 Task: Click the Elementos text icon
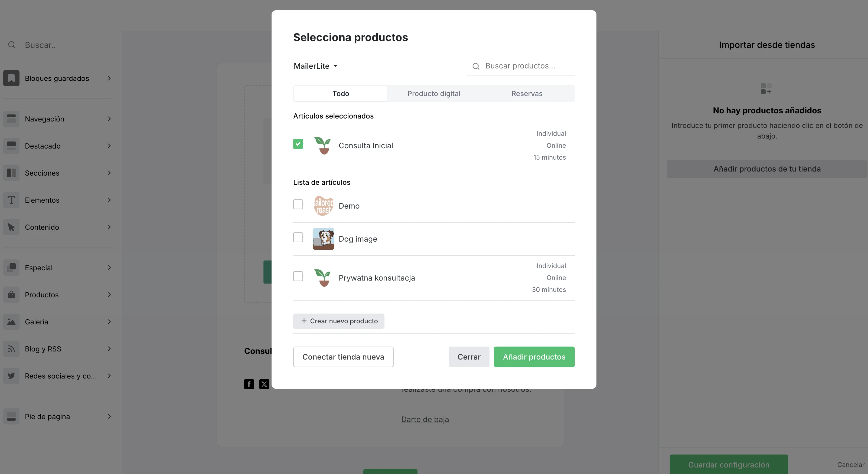pyautogui.click(x=11, y=200)
